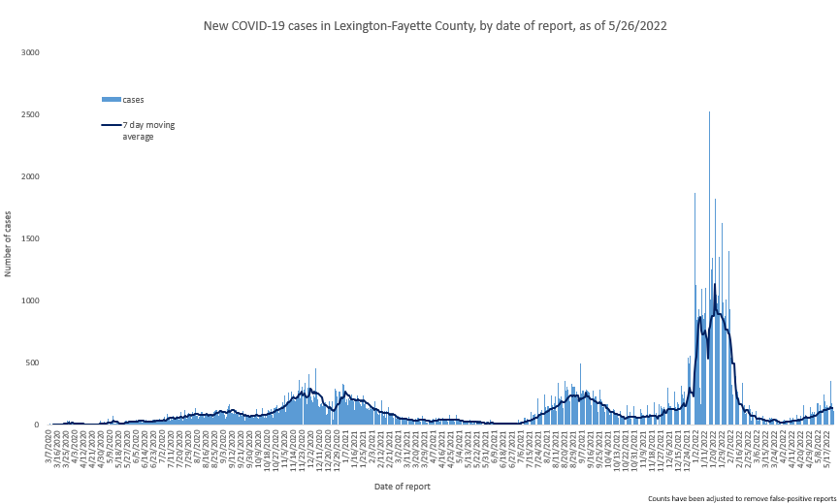
Task: Click the chart title about Lexington-Fayette County
Action: pos(435,25)
